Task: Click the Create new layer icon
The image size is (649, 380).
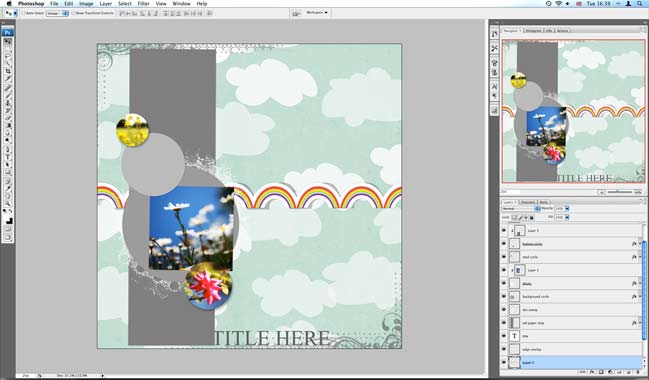Action: point(629,372)
